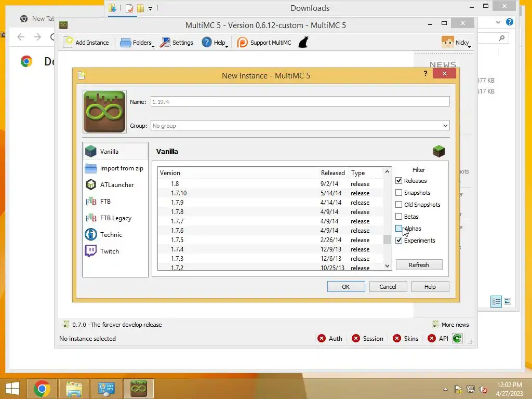This screenshot has height=399, width=532.
Task: Click the black cat icon in toolbar
Action: 303,43
